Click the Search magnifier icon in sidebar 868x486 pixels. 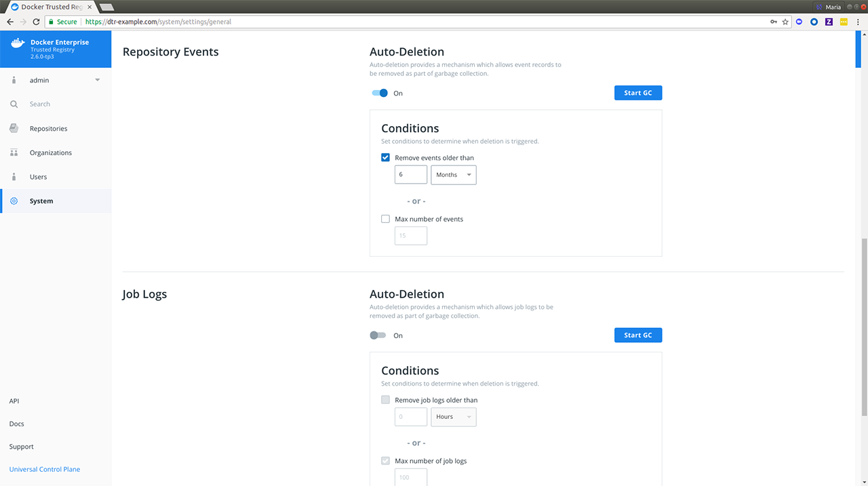[x=14, y=104]
